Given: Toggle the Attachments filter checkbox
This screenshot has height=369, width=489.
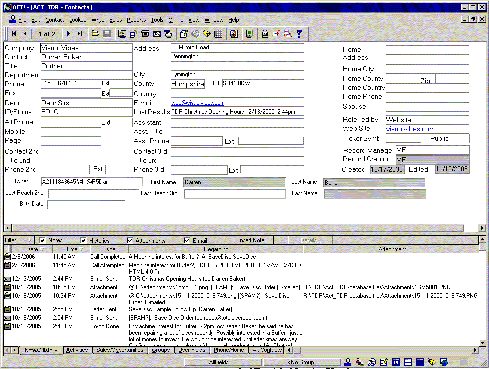Looking at the screenshot, I should click(130, 240).
